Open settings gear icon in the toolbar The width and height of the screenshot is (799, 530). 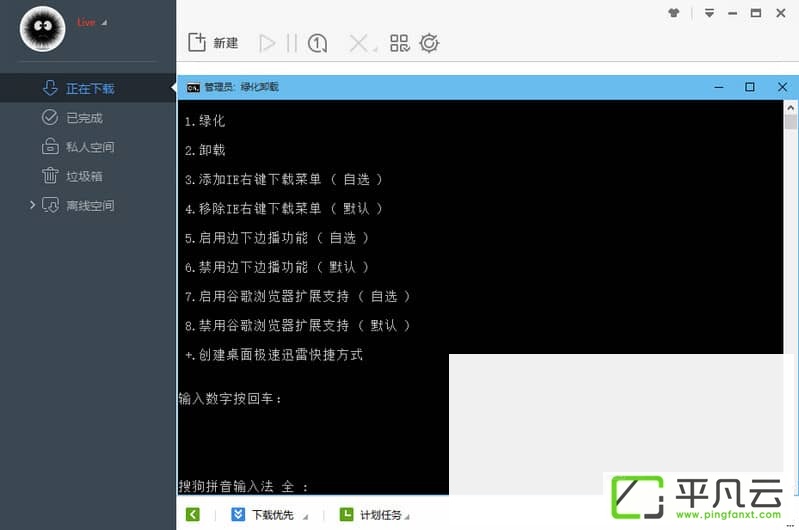pyautogui.click(x=429, y=43)
